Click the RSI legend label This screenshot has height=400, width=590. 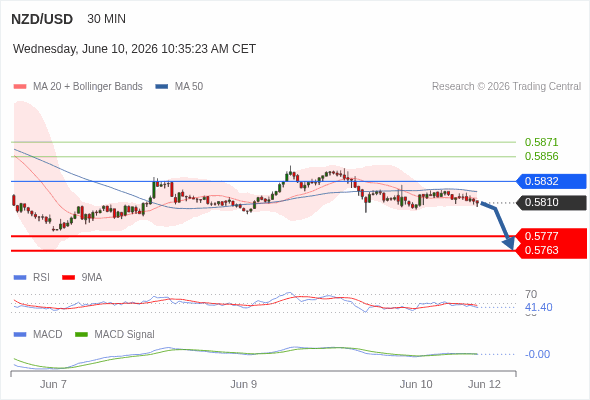click(x=41, y=278)
